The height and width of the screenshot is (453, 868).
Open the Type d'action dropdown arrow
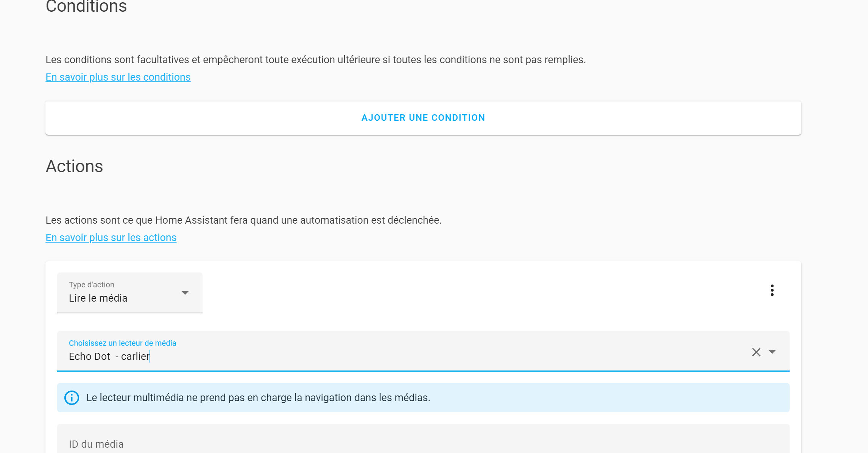click(x=185, y=293)
